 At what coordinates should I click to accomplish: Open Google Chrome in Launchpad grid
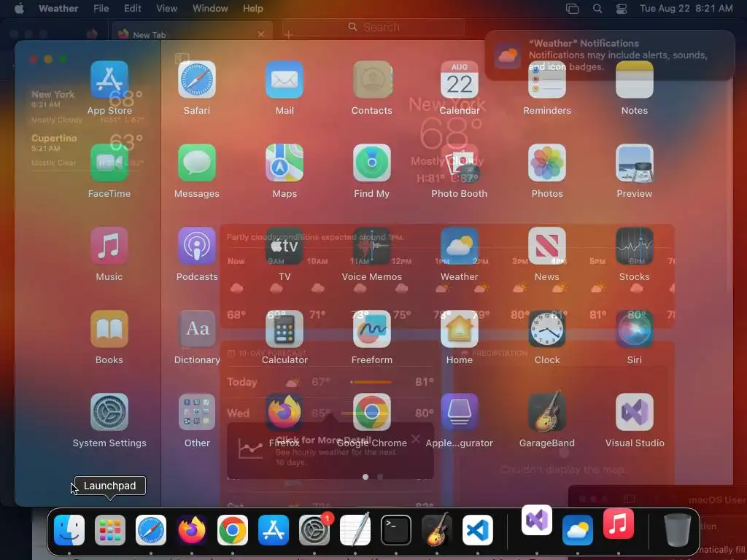372,412
